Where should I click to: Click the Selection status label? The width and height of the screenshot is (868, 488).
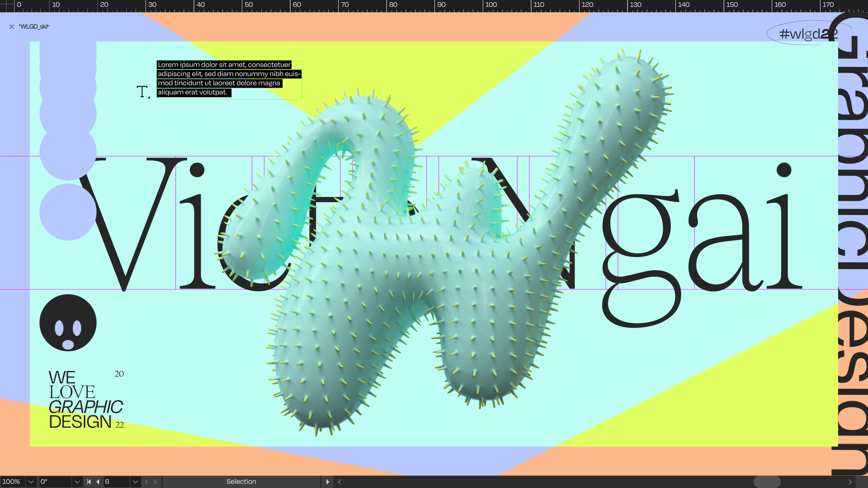(x=241, y=482)
